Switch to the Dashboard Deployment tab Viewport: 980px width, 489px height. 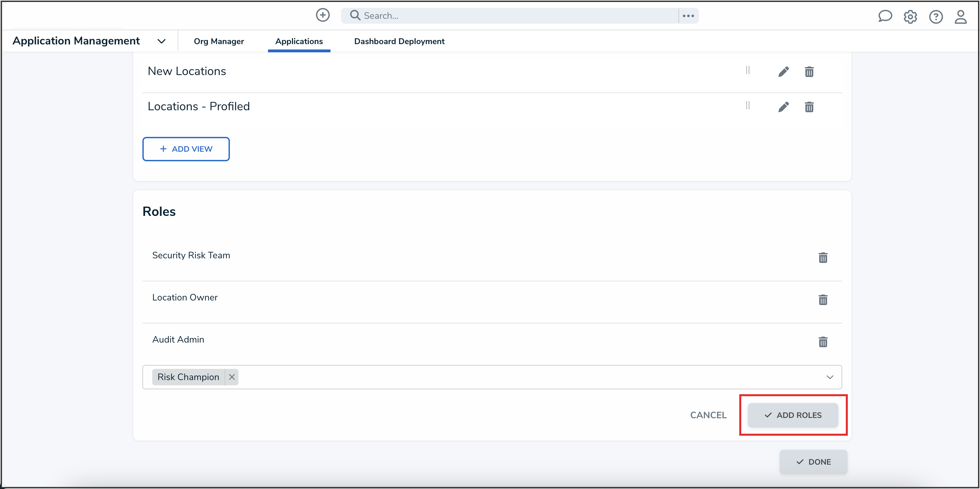pos(399,41)
